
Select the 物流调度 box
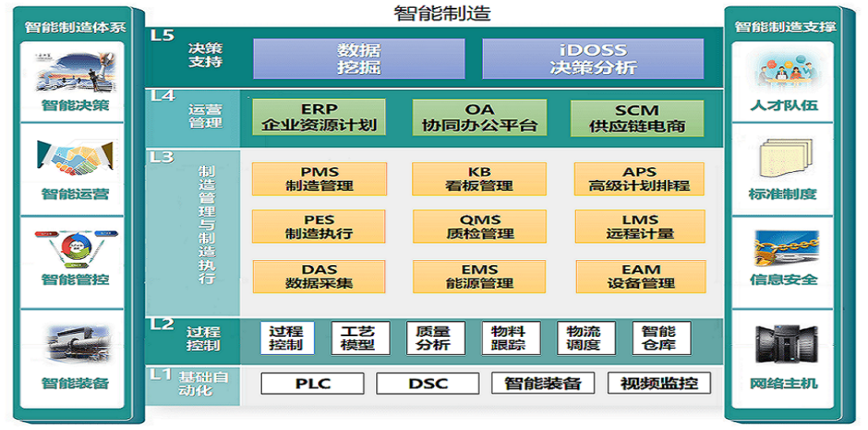click(x=585, y=338)
